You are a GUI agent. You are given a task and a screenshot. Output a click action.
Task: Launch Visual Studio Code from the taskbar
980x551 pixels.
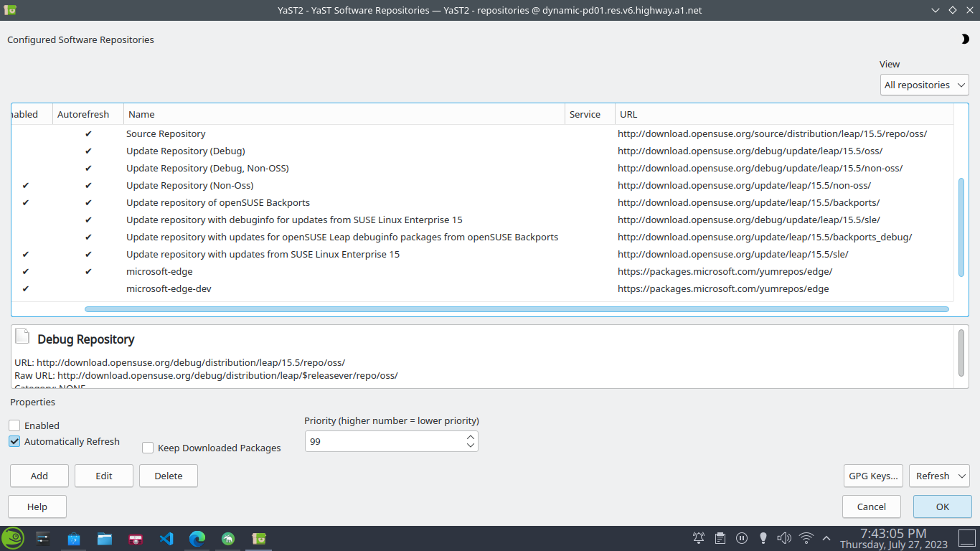pos(166,537)
